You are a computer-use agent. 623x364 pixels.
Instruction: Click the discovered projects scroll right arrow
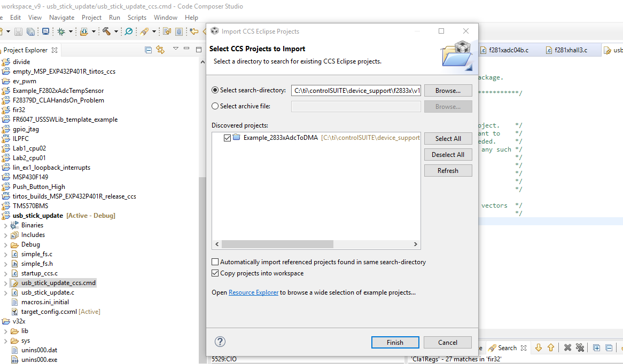[x=415, y=244]
